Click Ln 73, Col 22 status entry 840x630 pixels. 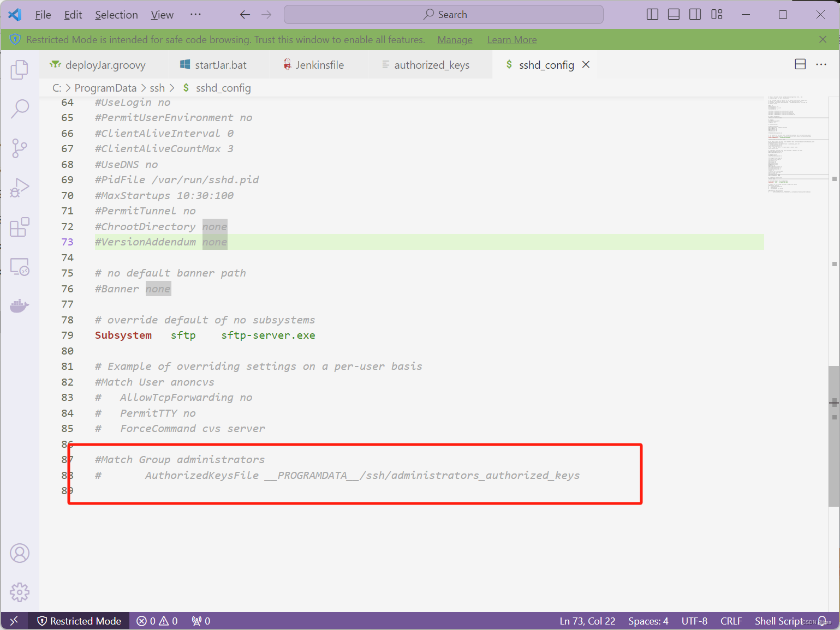(x=587, y=621)
